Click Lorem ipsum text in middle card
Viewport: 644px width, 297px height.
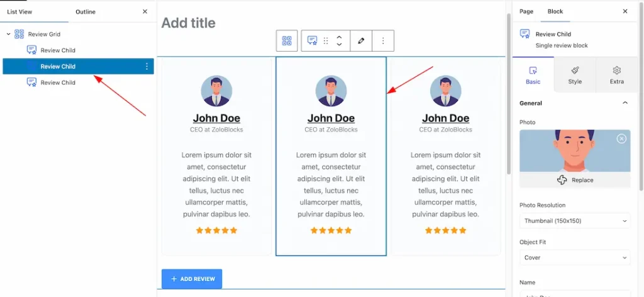click(x=331, y=185)
